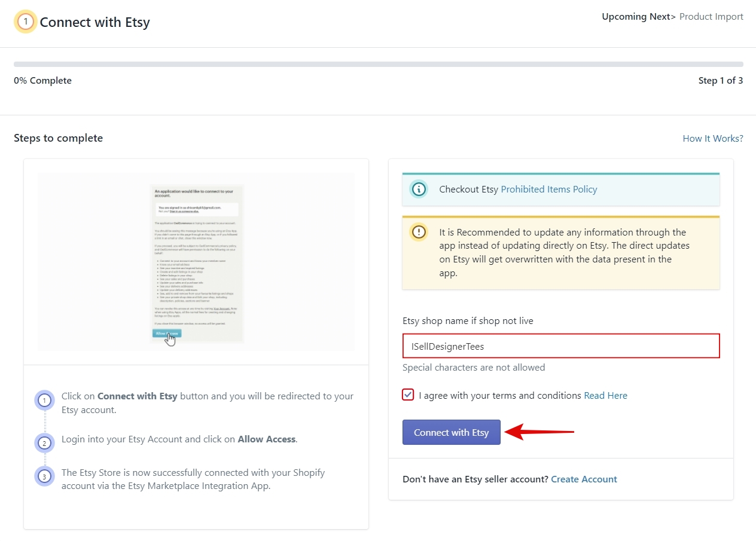Click the Upcoming Next> label
756x541 pixels.
click(639, 17)
